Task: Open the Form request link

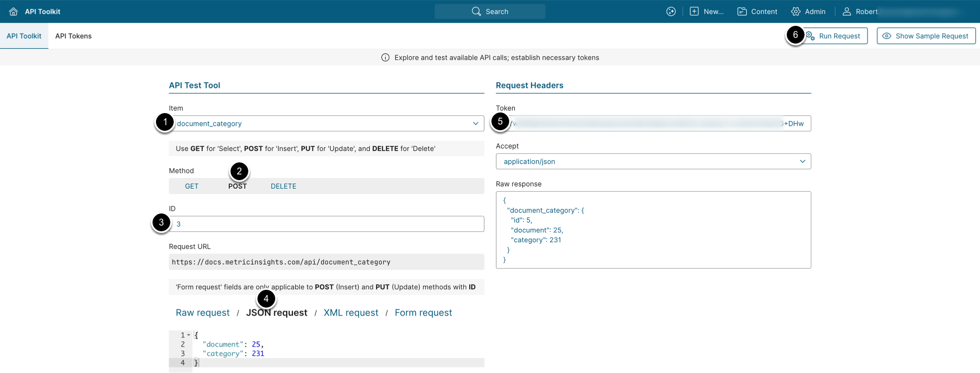Action: click(x=423, y=313)
